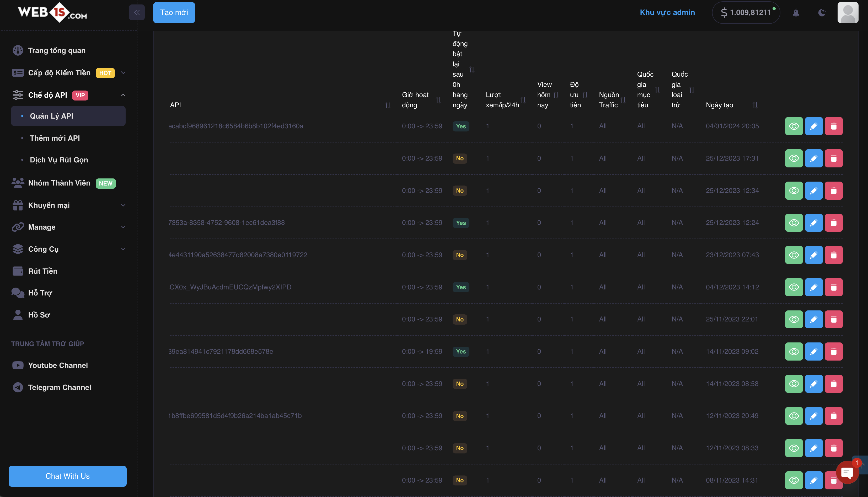Click the Tạo mới button
The image size is (868, 497).
174,13
